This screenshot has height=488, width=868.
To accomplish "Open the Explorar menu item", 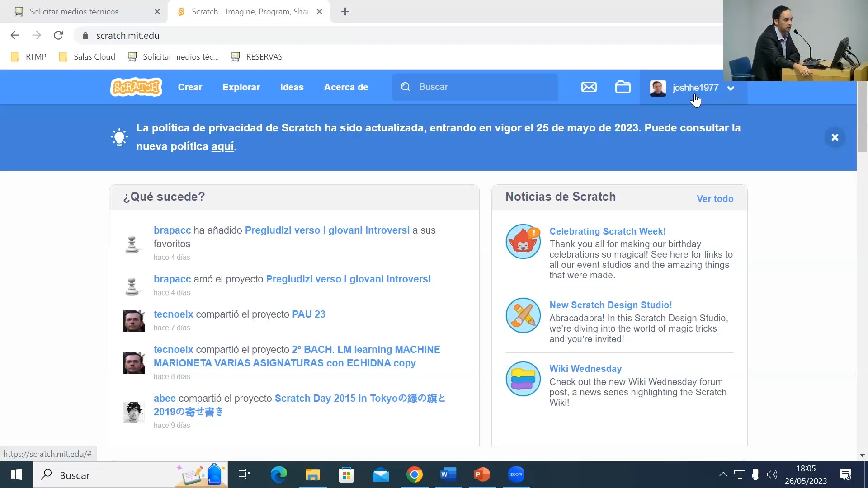I will [x=241, y=87].
